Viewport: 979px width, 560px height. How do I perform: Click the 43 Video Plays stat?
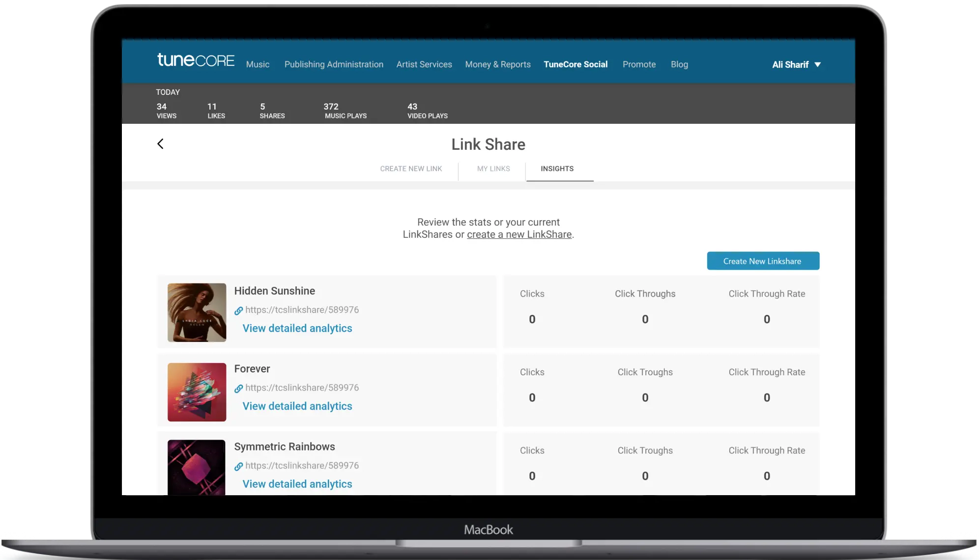(427, 111)
